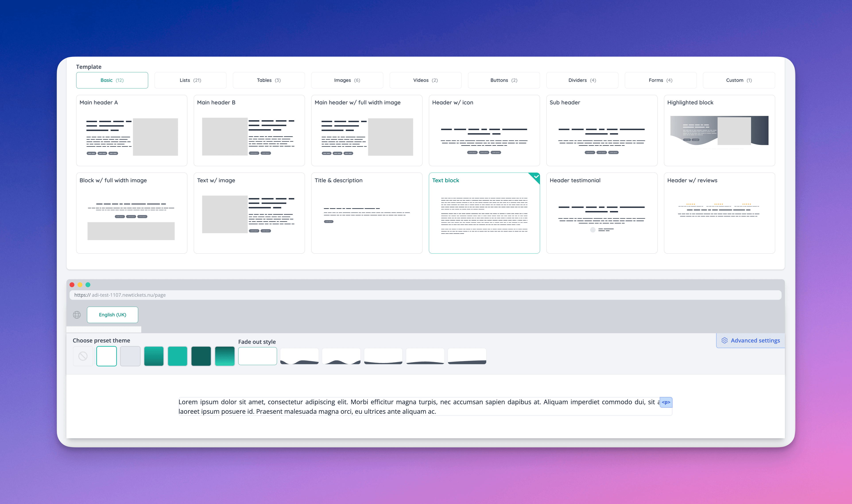Open Advanced settings
852x504 pixels.
point(755,340)
